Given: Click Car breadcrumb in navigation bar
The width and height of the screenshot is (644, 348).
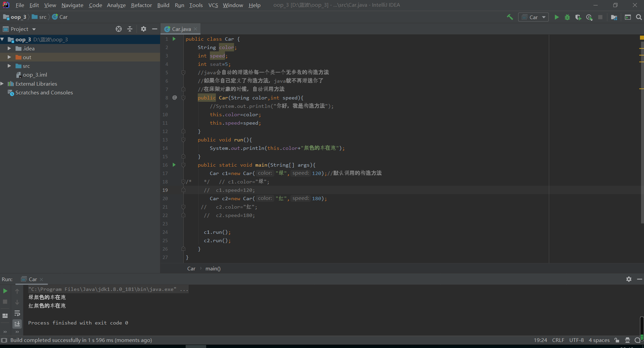Looking at the screenshot, I should point(60,17).
